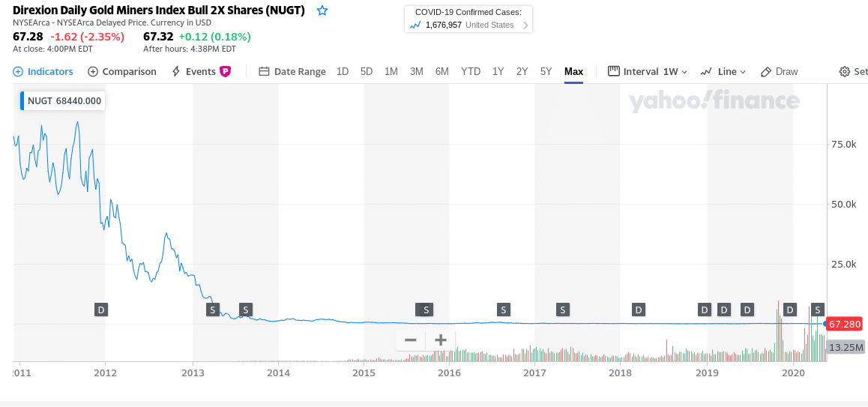Switch to the 5D range

[367, 71]
